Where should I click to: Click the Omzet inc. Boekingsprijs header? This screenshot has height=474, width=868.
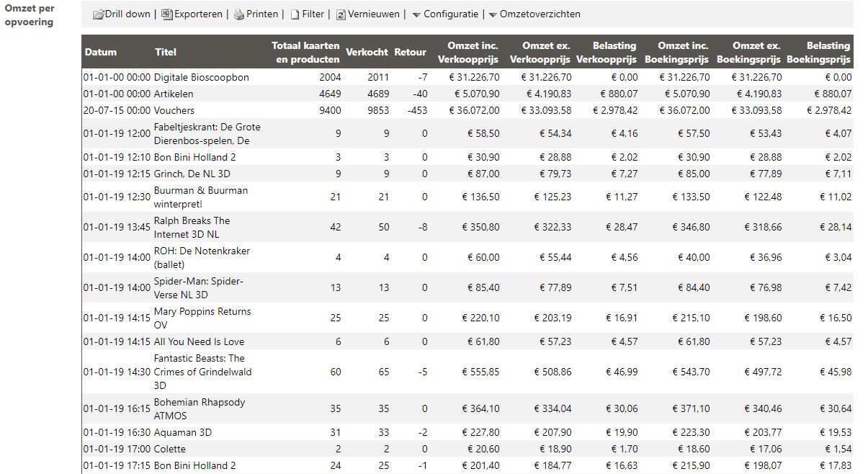coord(676,52)
